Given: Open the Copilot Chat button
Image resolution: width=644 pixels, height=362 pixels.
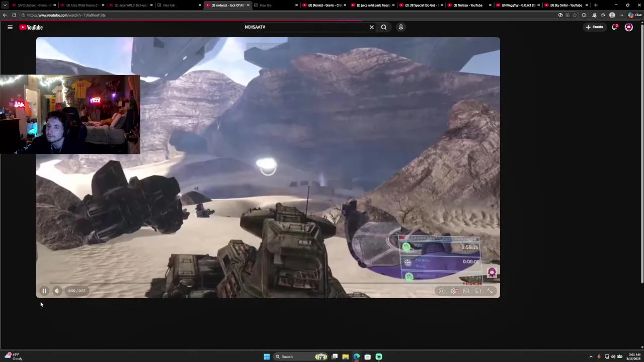Looking at the screenshot, I should 634,15.
